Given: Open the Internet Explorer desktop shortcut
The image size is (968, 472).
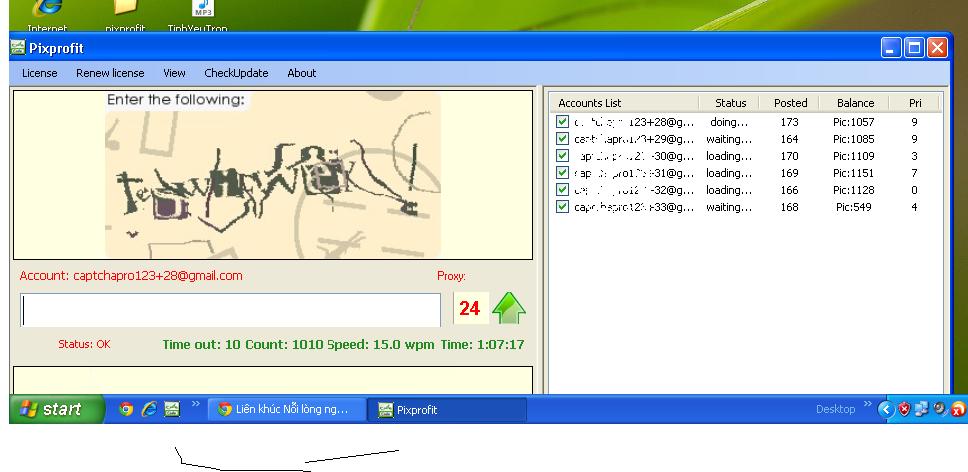Looking at the screenshot, I should (48, 16).
